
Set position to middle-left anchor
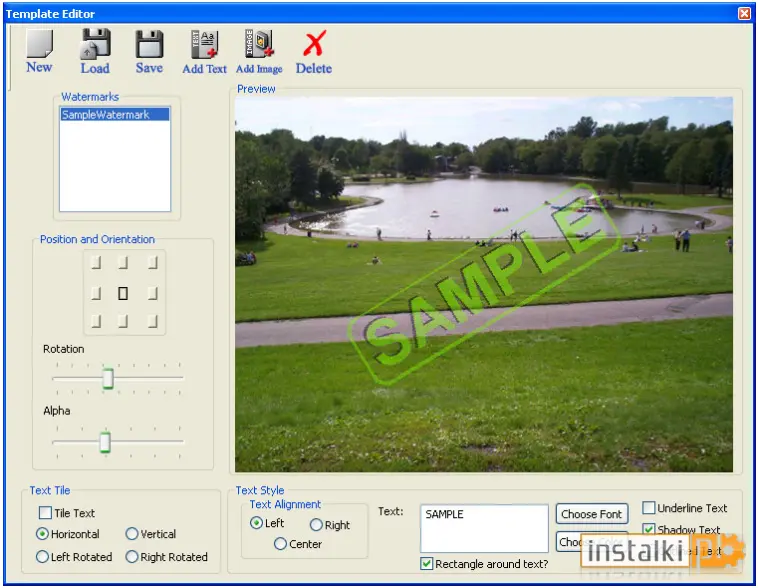96,293
